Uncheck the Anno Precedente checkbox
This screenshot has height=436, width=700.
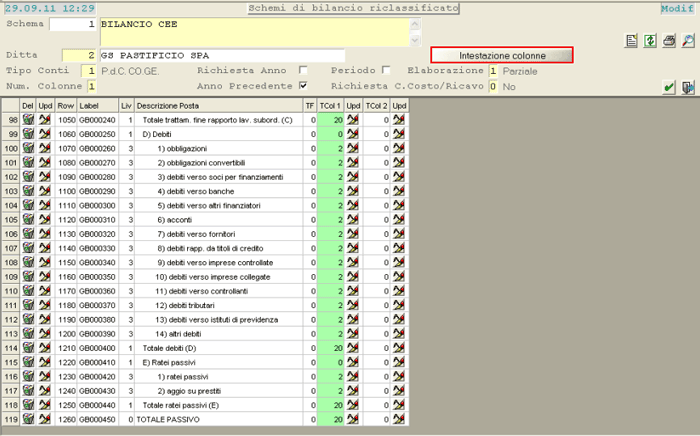[303, 87]
